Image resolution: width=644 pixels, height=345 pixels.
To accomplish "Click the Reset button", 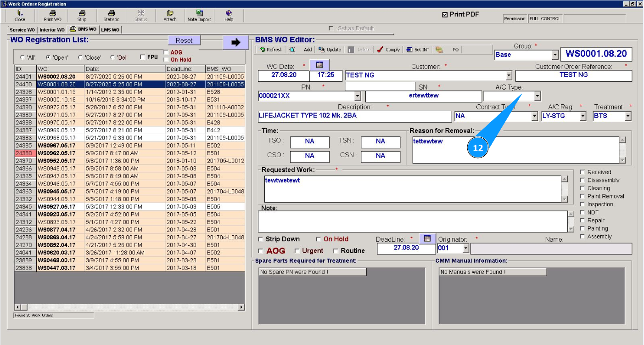I will coord(184,40).
